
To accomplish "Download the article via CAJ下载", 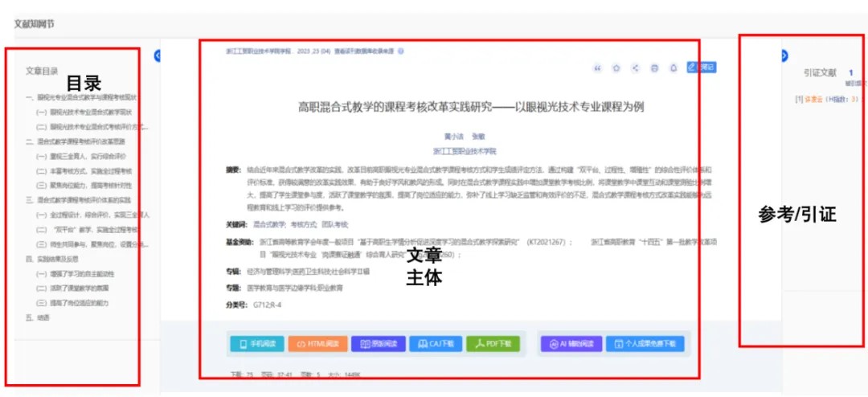I will pyautogui.click(x=436, y=344).
